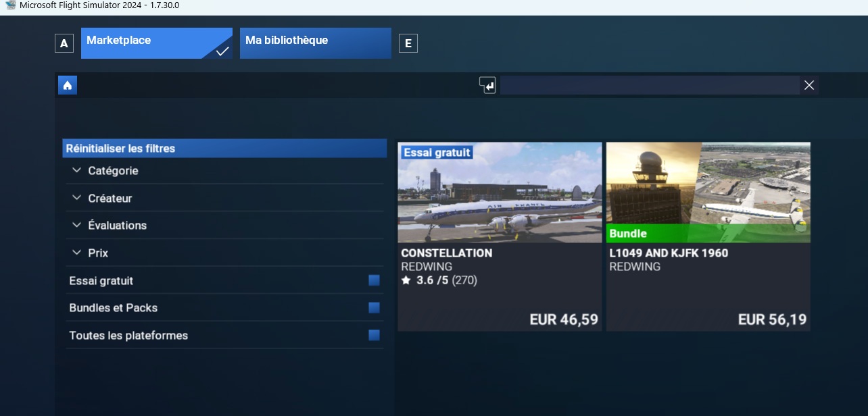Image resolution: width=868 pixels, height=416 pixels.
Task: Expand the Catégorie filter
Action: click(225, 171)
